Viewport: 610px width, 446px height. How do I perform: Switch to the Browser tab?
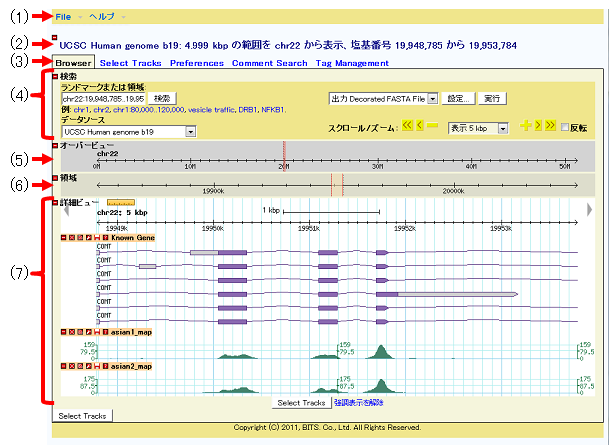click(x=73, y=63)
